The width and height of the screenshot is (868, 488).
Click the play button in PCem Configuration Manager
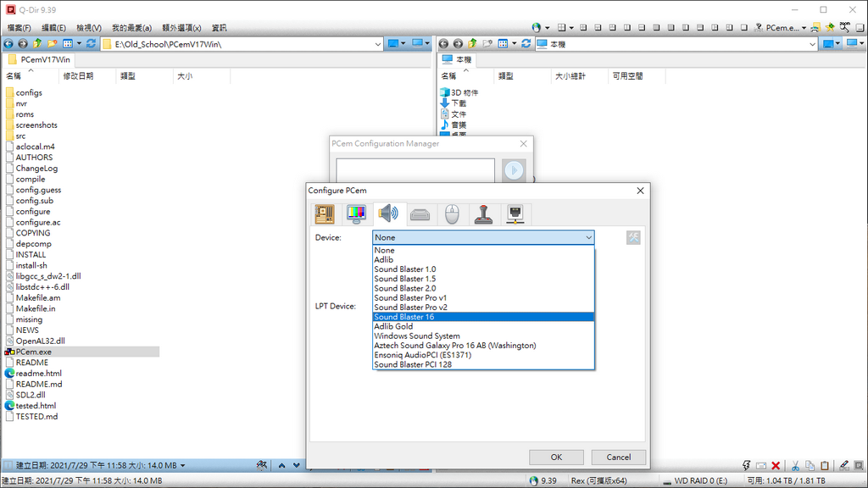click(514, 169)
